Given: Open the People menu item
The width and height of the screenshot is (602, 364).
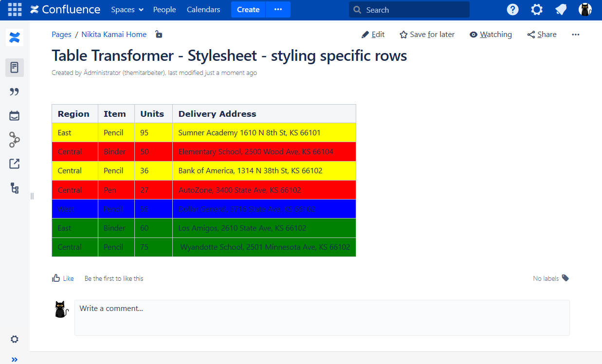Looking at the screenshot, I should point(164,10).
